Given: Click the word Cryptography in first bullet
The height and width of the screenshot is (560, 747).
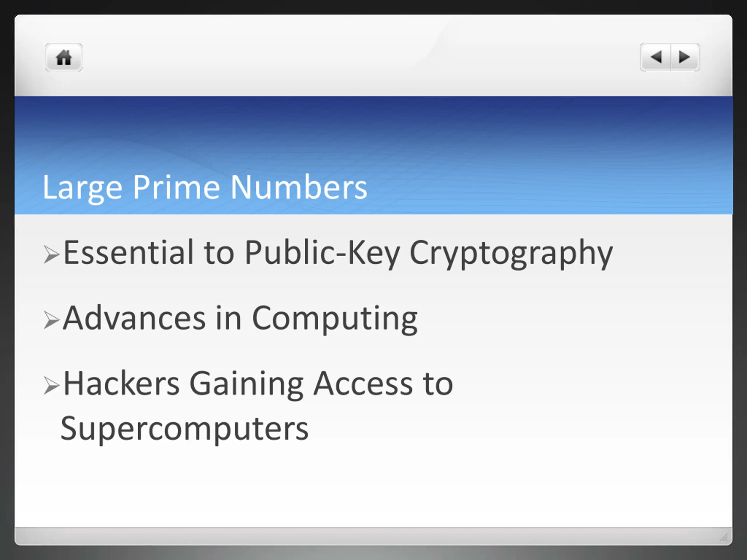Looking at the screenshot, I should click(x=511, y=254).
